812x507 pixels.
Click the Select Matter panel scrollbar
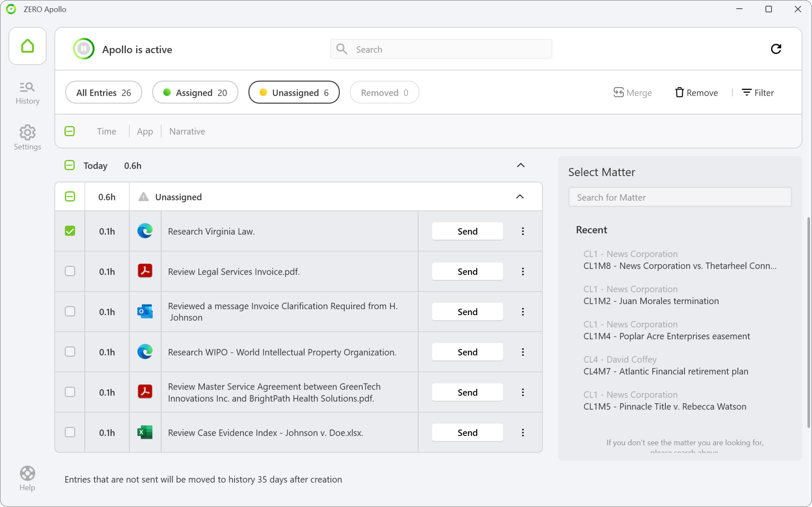pyautogui.click(x=808, y=322)
